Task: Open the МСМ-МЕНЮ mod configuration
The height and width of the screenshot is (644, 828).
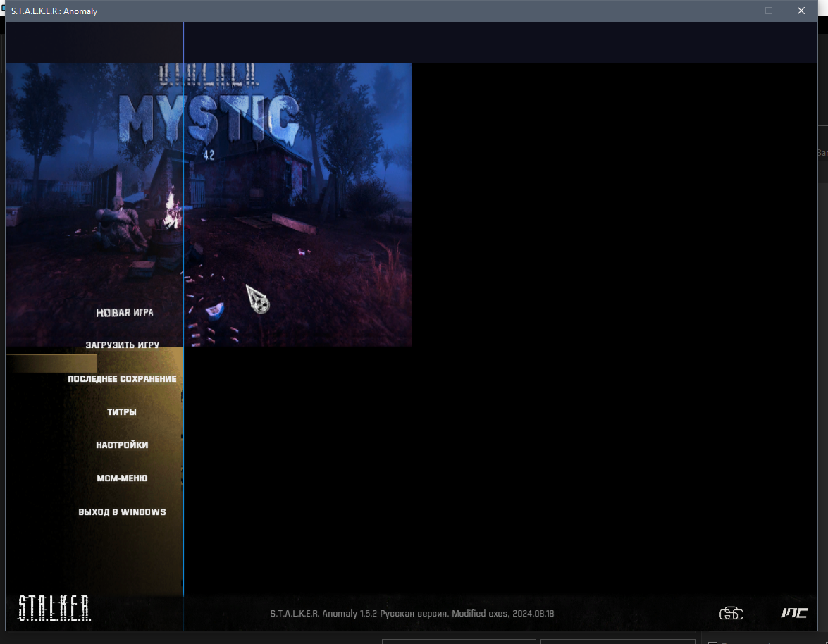Action: [122, 478]
